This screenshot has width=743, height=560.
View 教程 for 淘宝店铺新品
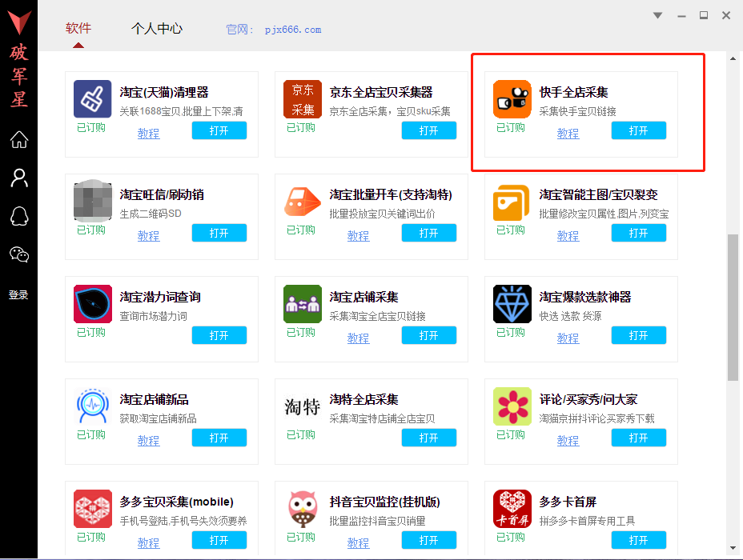(148, 441)
